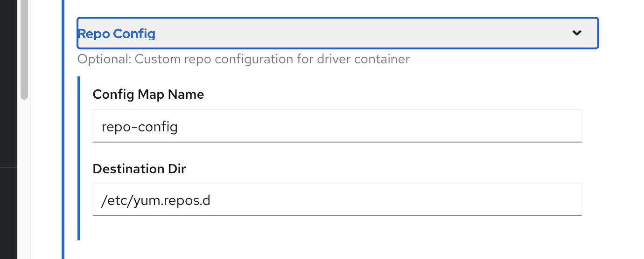The height and width of the screenshot is (259, 644).
Task: Click the blue bar beside the Repo Config fields
Action: pyautogui.click(x=79, y=158)
